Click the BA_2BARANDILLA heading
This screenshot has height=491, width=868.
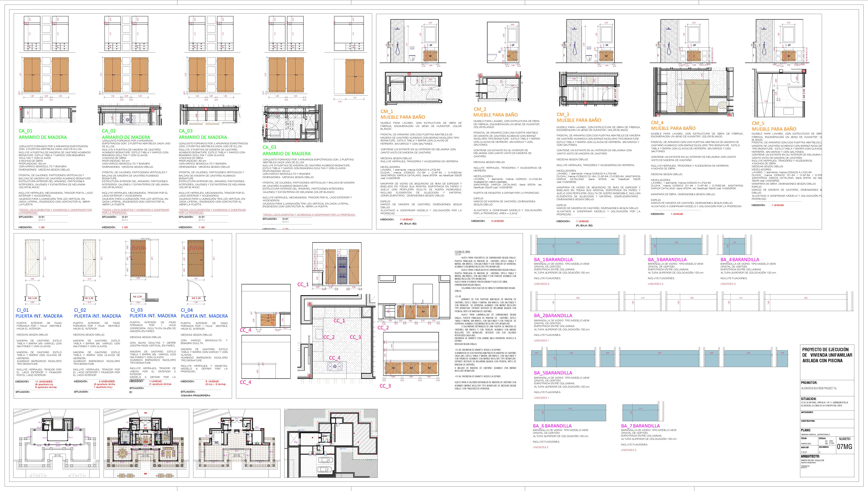point(553,316)
